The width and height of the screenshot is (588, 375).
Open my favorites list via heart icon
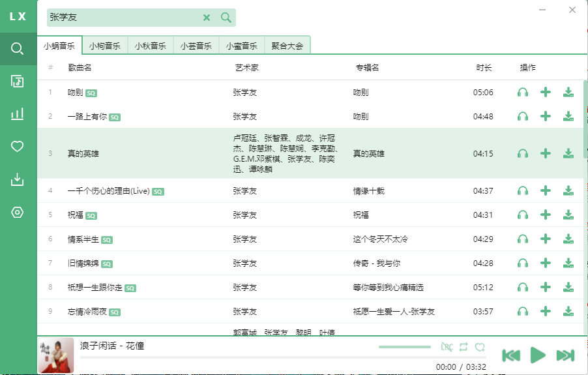click(18, 147)
